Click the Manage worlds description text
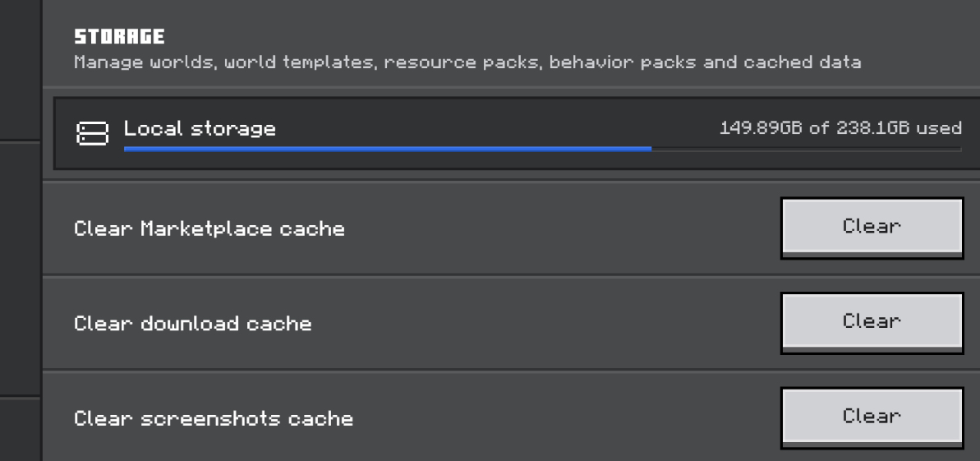 point(467,62)
